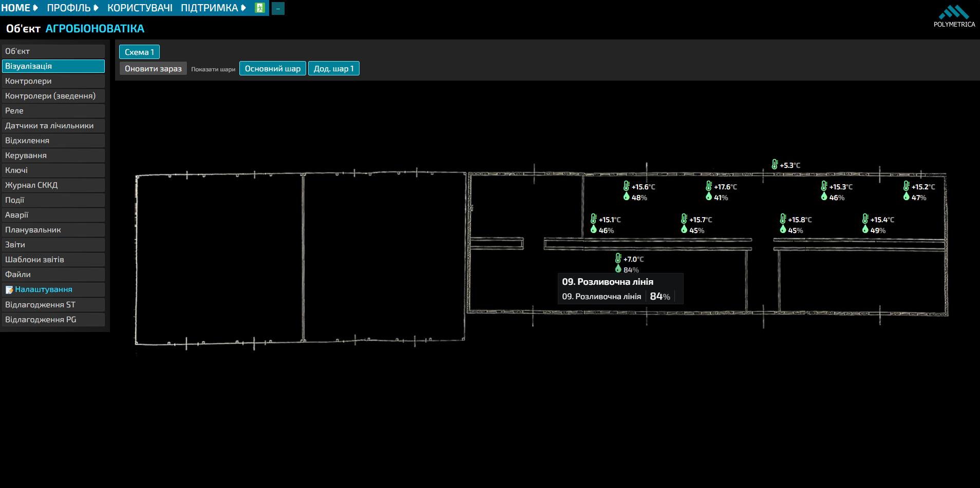Toggle the Основний шар layer
The image size is (980, 488).
tap(273, 68)
